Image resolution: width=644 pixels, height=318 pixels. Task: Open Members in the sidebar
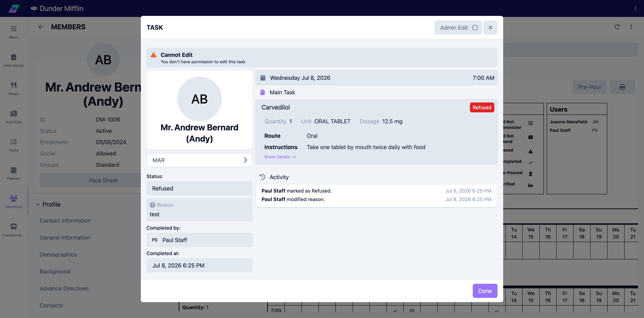tap(13, 202)
